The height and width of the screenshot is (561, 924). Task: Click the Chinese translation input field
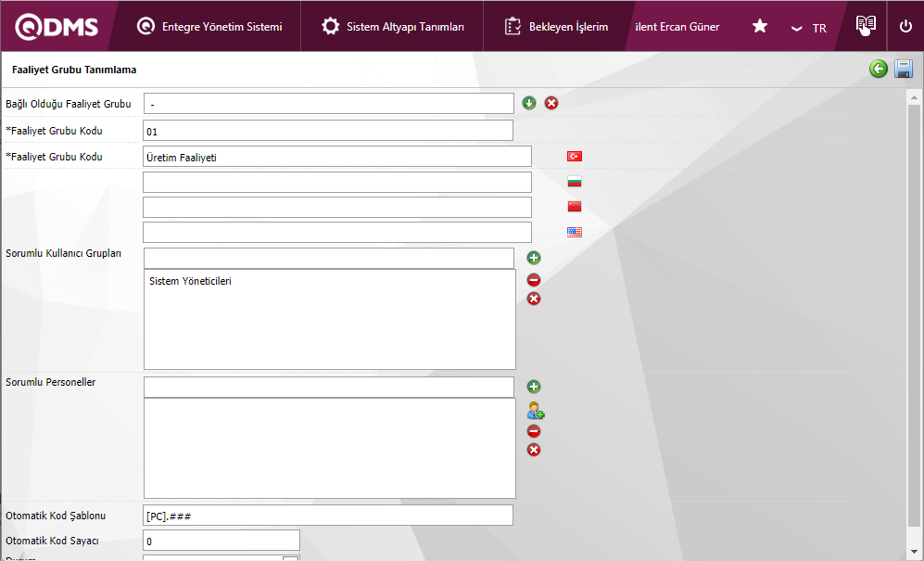[x=337, y=207]
